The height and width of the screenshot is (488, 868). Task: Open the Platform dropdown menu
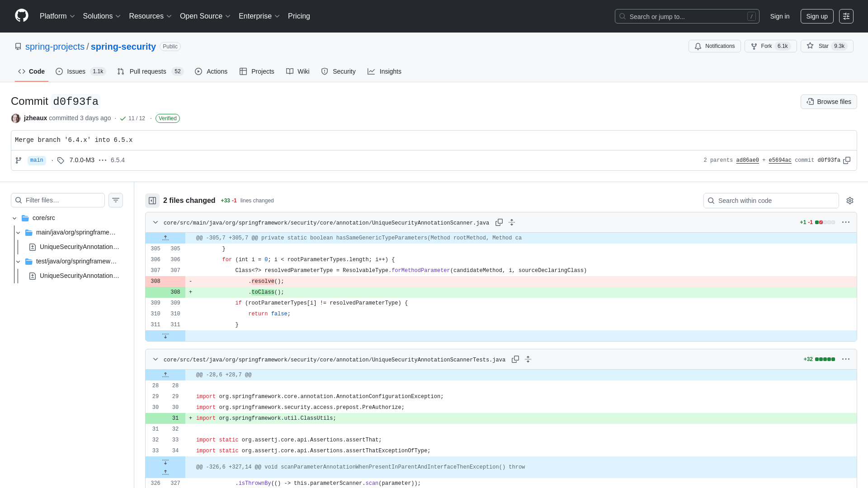point(57,16)
